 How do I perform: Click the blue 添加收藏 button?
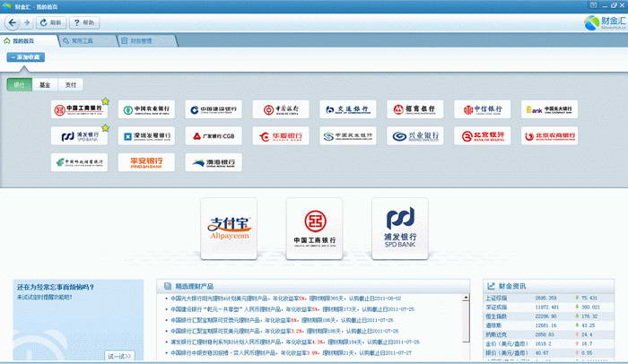26,57
